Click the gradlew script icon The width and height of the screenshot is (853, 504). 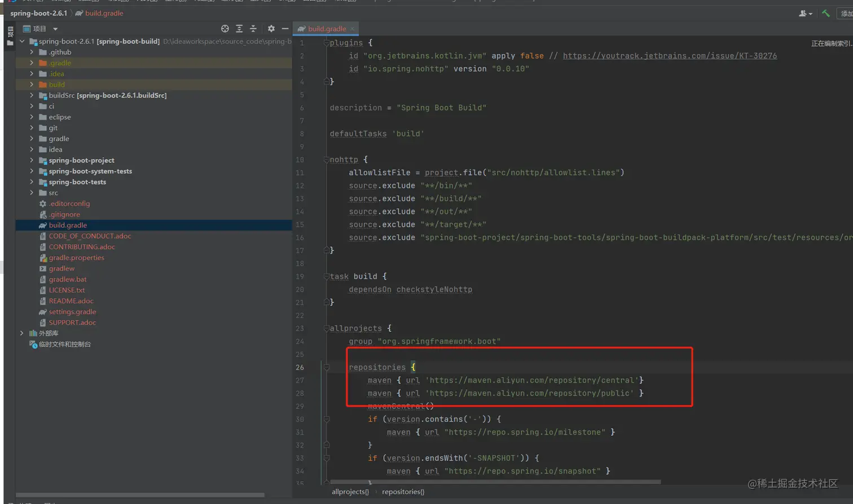point(43,268)
